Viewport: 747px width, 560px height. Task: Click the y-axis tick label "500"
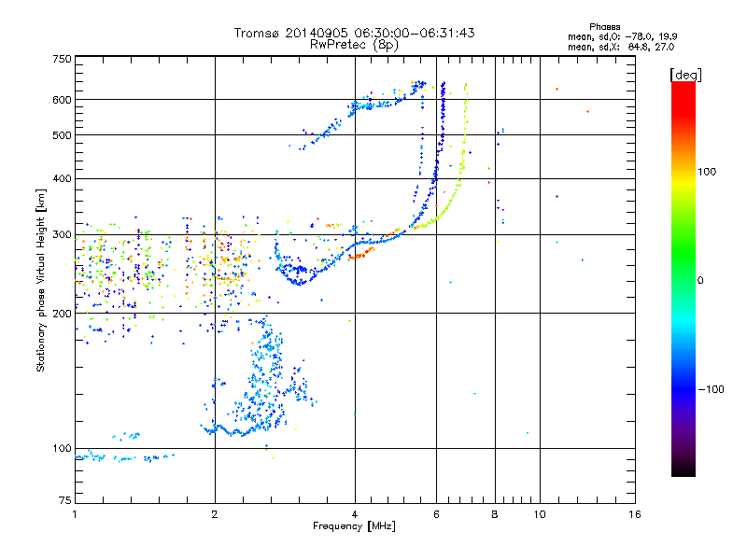click(x=62, y=135)
